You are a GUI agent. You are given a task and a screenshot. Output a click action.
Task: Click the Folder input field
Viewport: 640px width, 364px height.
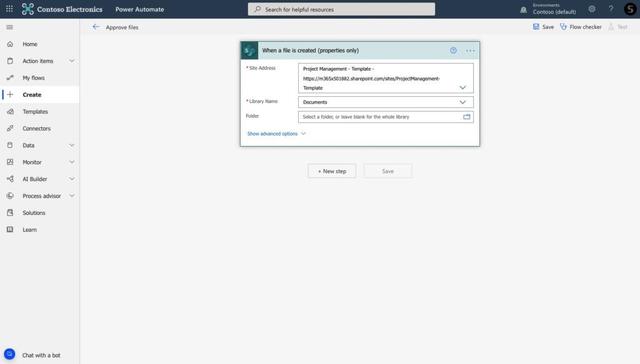386,117
